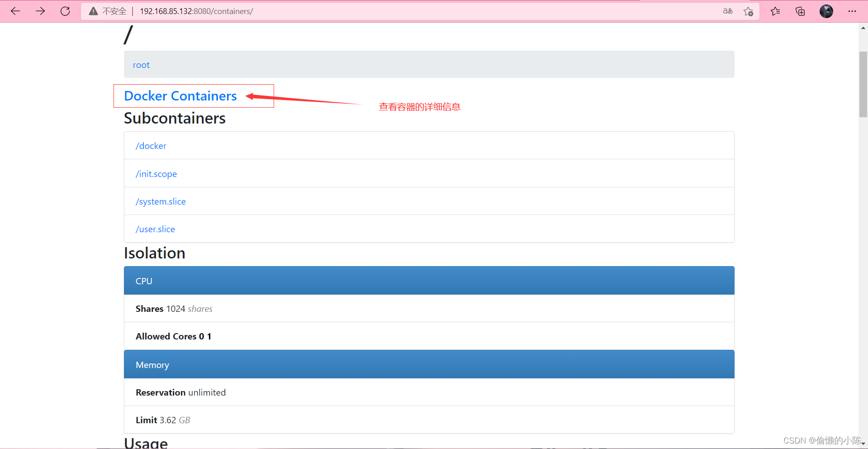Image resolution: width=868 pixels, height=449 pixels.
Task: Open the browser settings and more menu
Action: [x=852, y=11]
